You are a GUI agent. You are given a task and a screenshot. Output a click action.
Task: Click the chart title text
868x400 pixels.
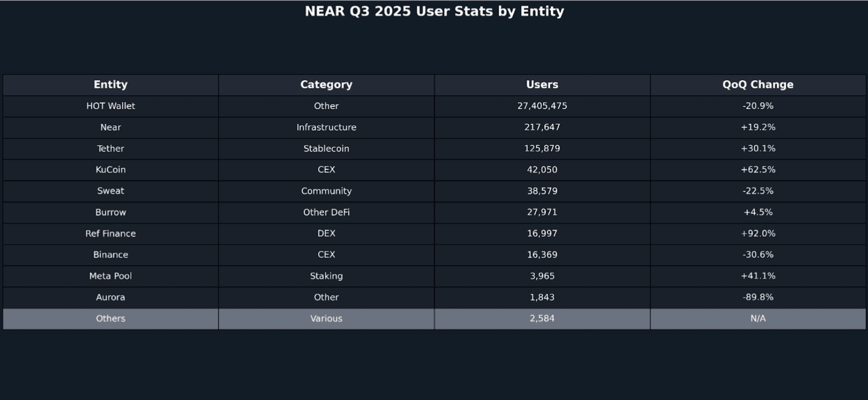pyautogui.click(x=434, y=11)
